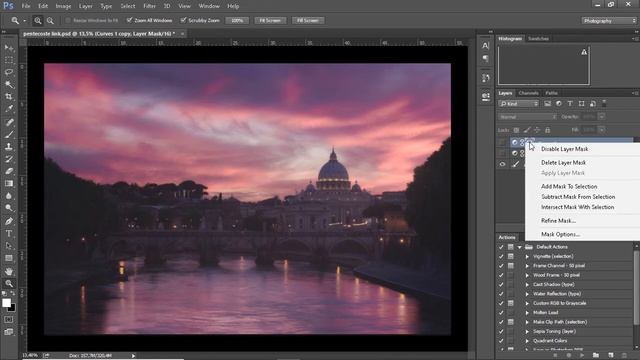Toggle checkmark for Molten Lead action
The height and width of the screenshot is (360, 640).
(x=501, y=313)
